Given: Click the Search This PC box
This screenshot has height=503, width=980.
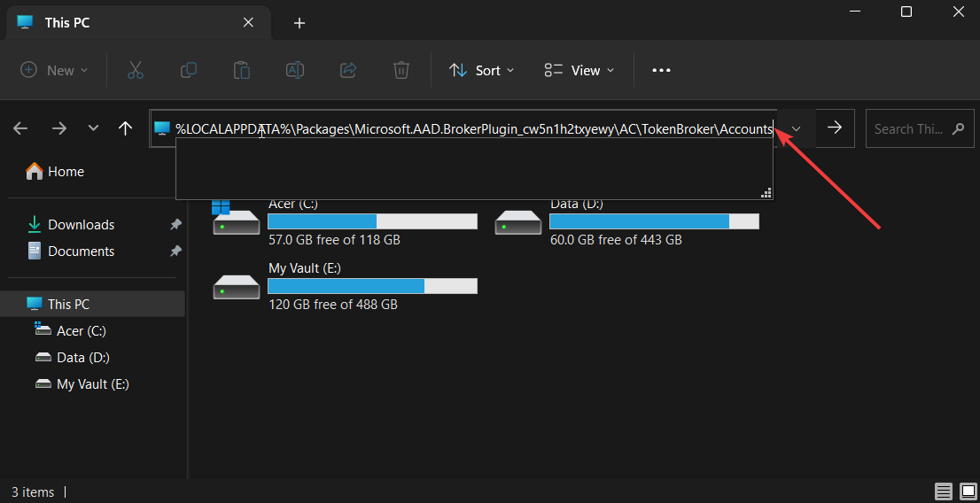Looking at the screenshot, I should click(x=920, y=128).
